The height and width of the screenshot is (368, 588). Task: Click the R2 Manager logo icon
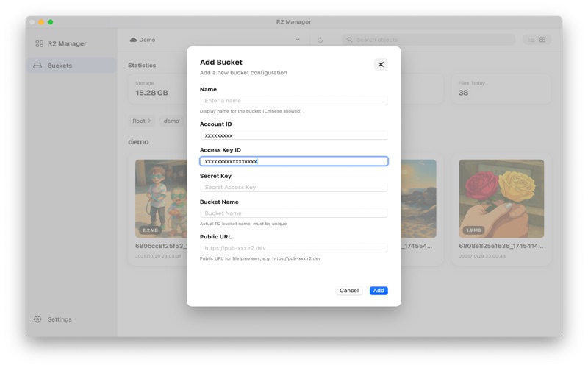click(40, 43)
